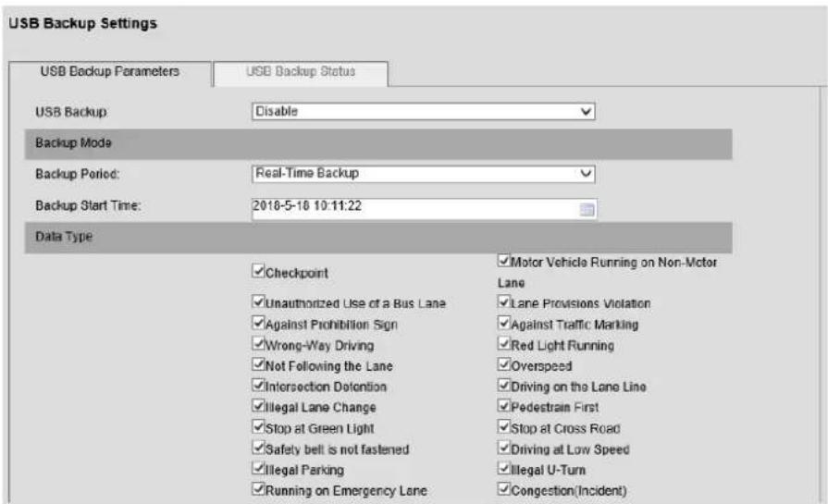This screenshot has height=504, width=828.
Task: Uncheck Pedestrain First checkbox
Action: click(504, 406)
